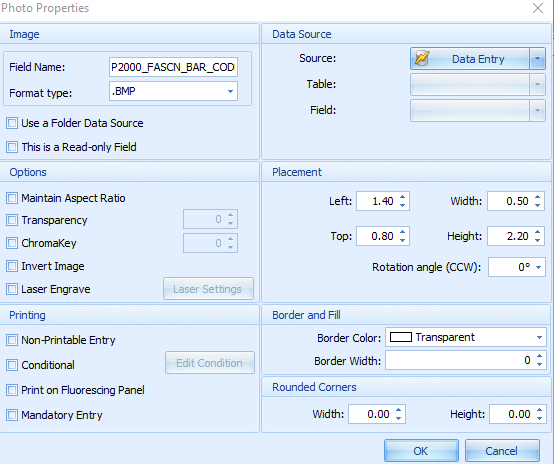Image resolution: width=554 pixels, height=464 pixels.
Task: Open the Border Color Transparent dropdown
Action: tap(539, 337)
